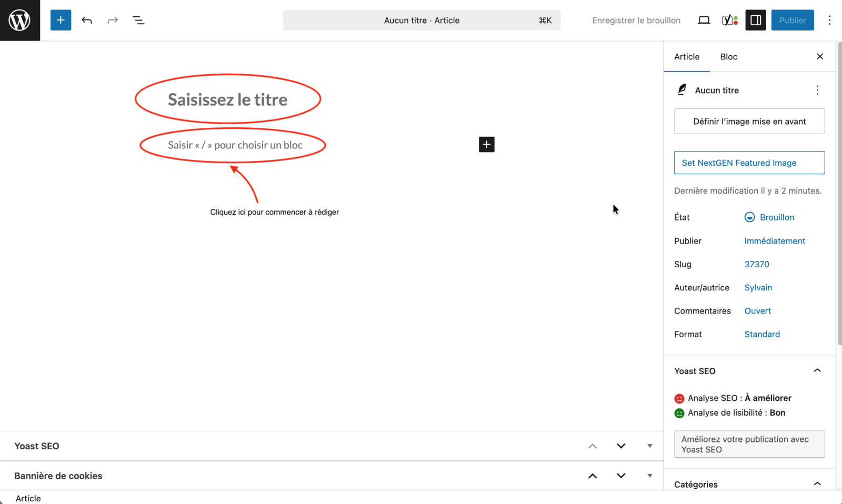Image resolution: width=842 pixels, height=504 pixels.
Task: Toggle the settings sidebar panel
Action: (756, 21)
